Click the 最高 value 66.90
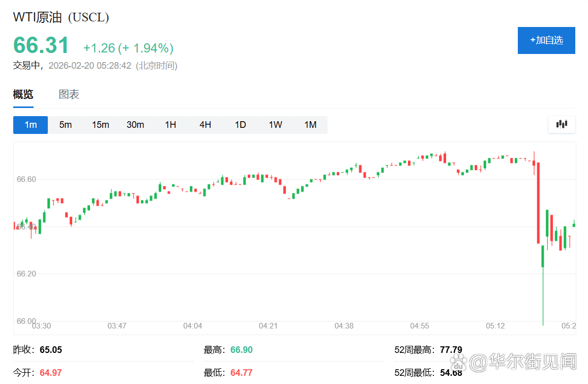The width and height of the screenshot is (588, 384). 241,350
